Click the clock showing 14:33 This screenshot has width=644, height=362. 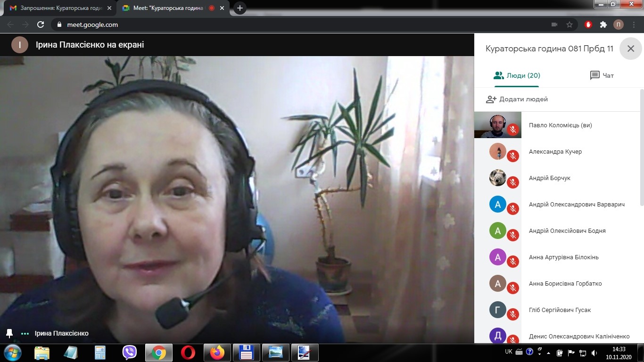pyautogui.click(x=619, y=349)
